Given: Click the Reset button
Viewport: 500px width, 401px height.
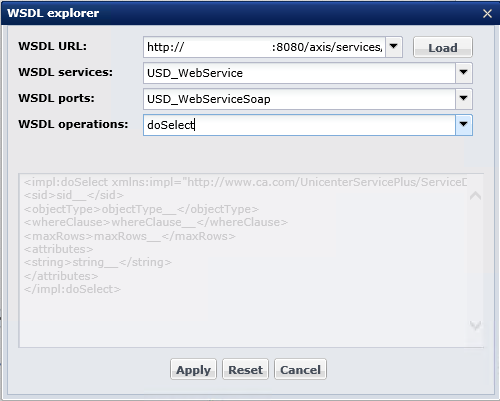Looking at the screenshot, I should click(245, 369).
